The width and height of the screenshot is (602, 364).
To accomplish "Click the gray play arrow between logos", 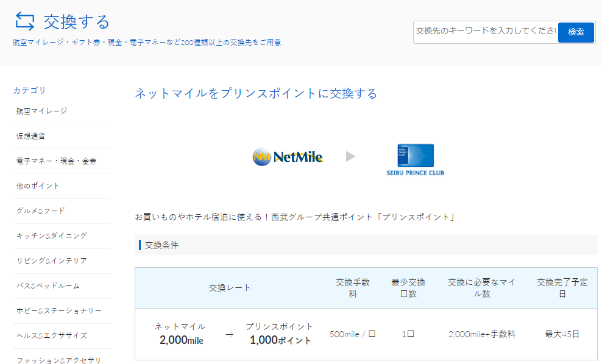I will (350, 156).
